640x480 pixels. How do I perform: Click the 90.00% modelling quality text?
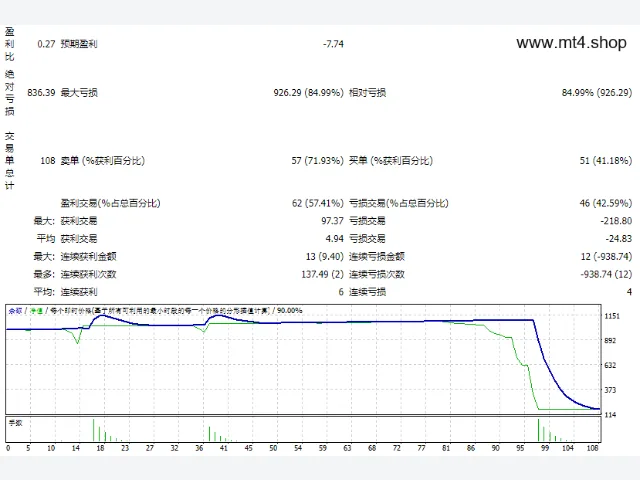point(289,311)
